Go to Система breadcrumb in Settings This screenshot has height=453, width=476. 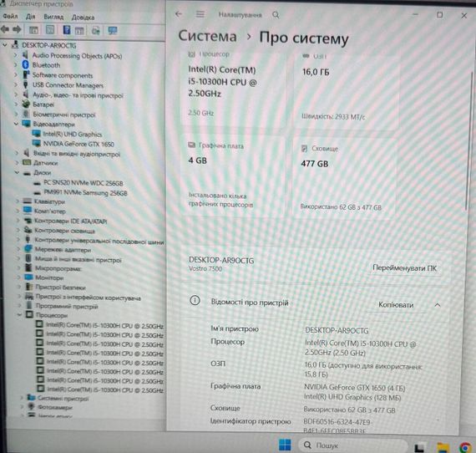pos(207,36)
